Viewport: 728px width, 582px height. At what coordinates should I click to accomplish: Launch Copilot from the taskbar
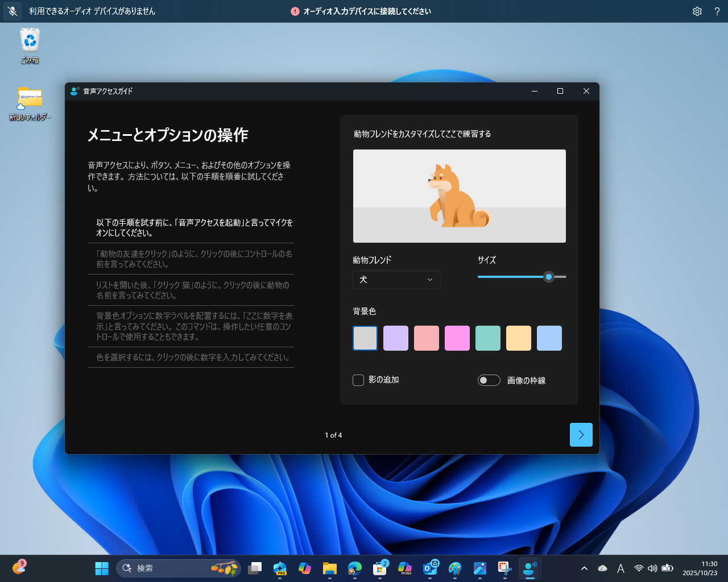pyautogui.click(x=305, y=568)
